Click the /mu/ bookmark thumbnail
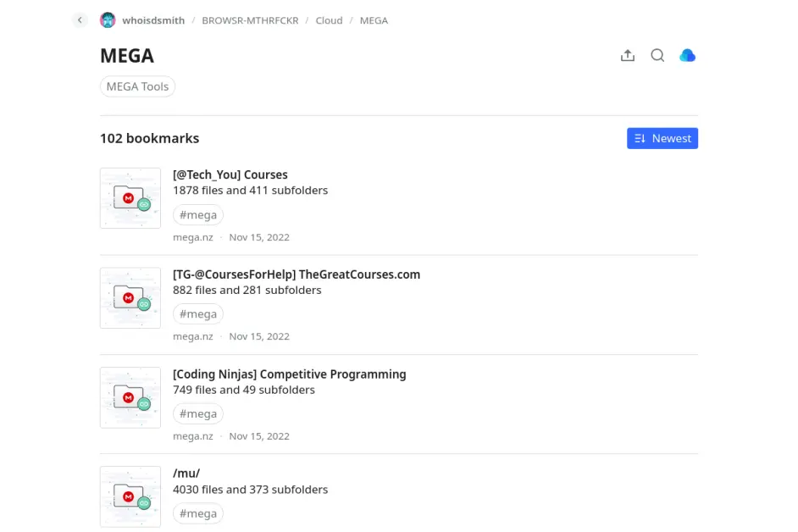798x532 pixels. (x=130, y=496)
